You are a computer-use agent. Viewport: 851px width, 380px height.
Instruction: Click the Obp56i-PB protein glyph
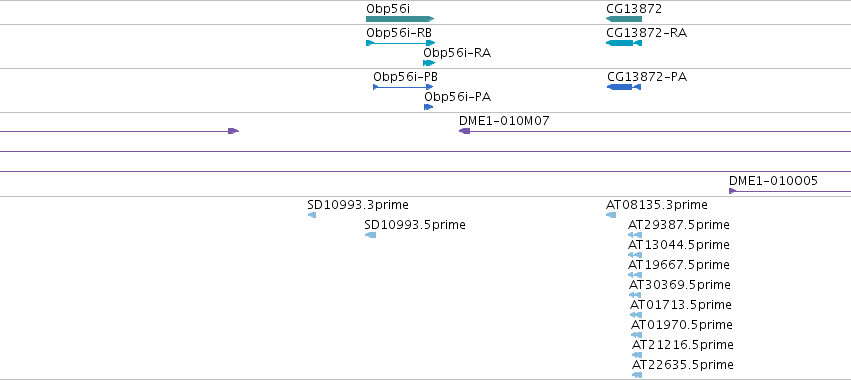tap(403, 87)
